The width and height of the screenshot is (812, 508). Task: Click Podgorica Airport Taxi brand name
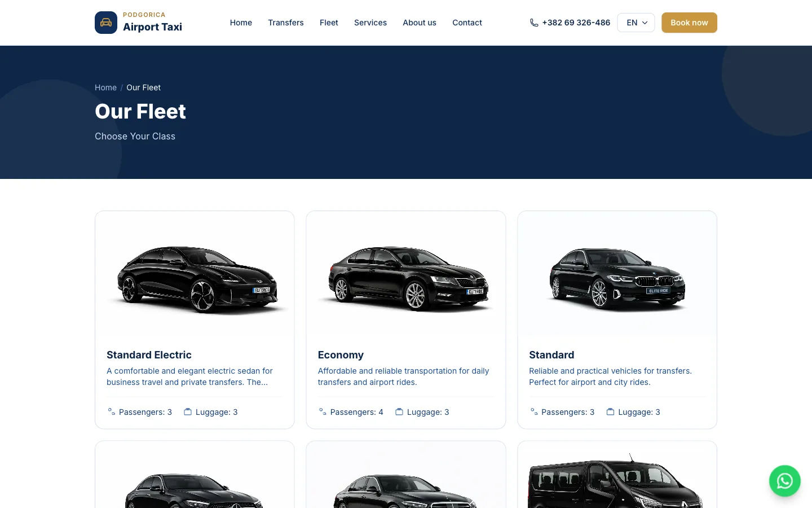(x=152, y=23)
